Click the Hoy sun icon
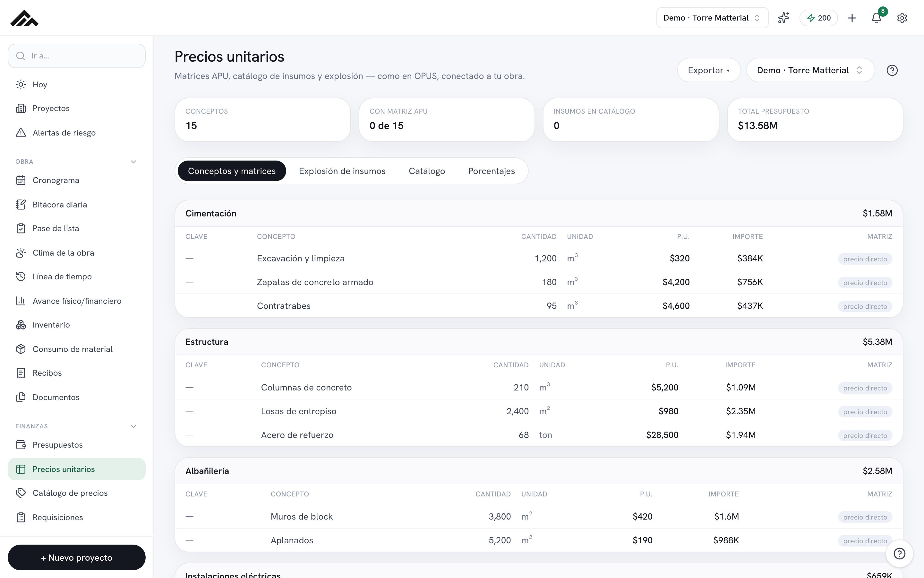This screenshot has width=924, height=578. [21, 84]
